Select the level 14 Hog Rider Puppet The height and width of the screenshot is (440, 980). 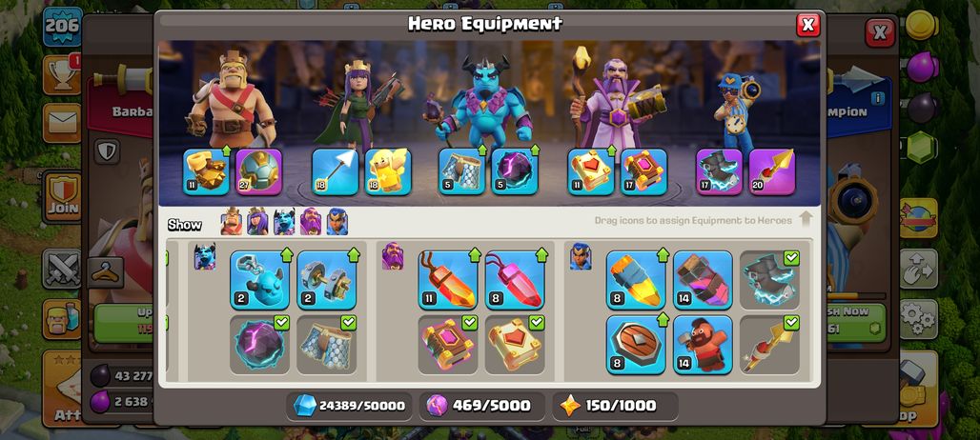tap(703, 345)
